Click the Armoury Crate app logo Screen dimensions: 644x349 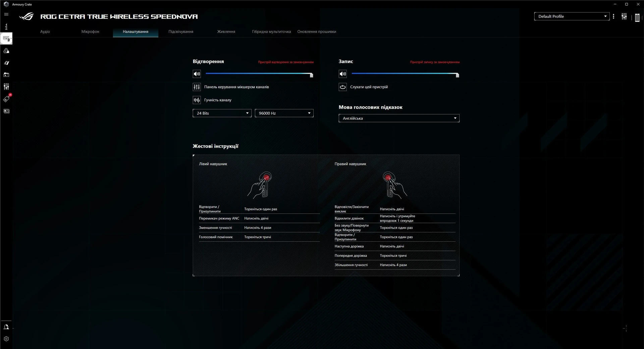tap(6, 4)
